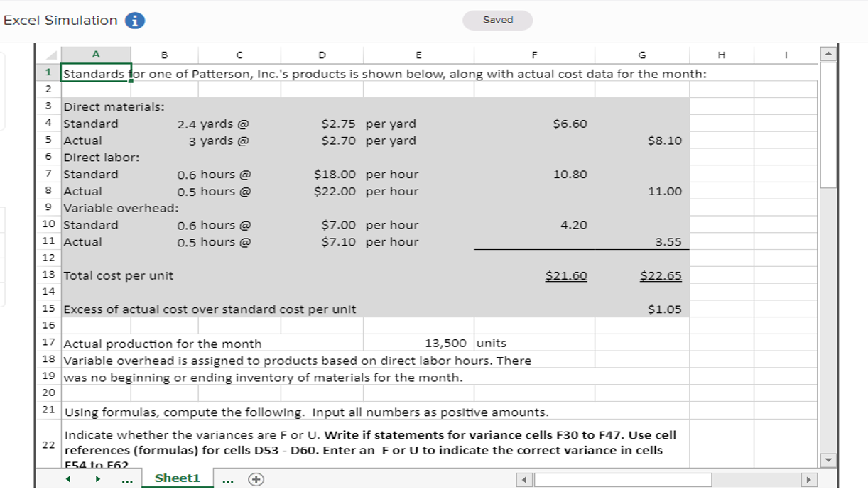Select the cell showing 13,500 units
The height and width of the screenshot is (504, 868).
418,343
